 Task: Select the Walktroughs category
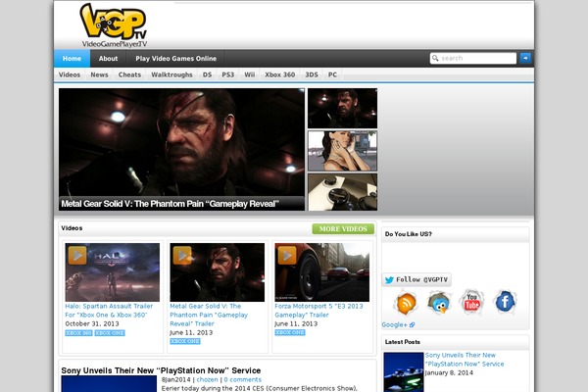click(x=171, y=74)
